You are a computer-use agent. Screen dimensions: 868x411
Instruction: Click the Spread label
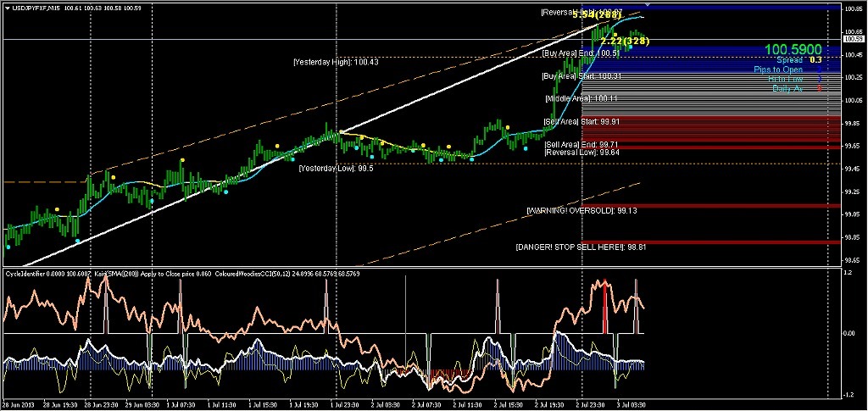[x=788, y=59]
